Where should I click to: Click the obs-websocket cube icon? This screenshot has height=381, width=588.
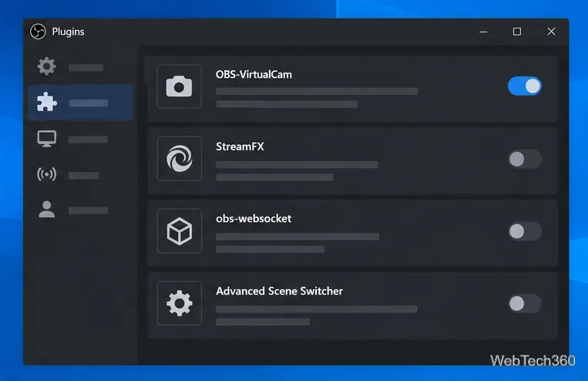(180, 231)
